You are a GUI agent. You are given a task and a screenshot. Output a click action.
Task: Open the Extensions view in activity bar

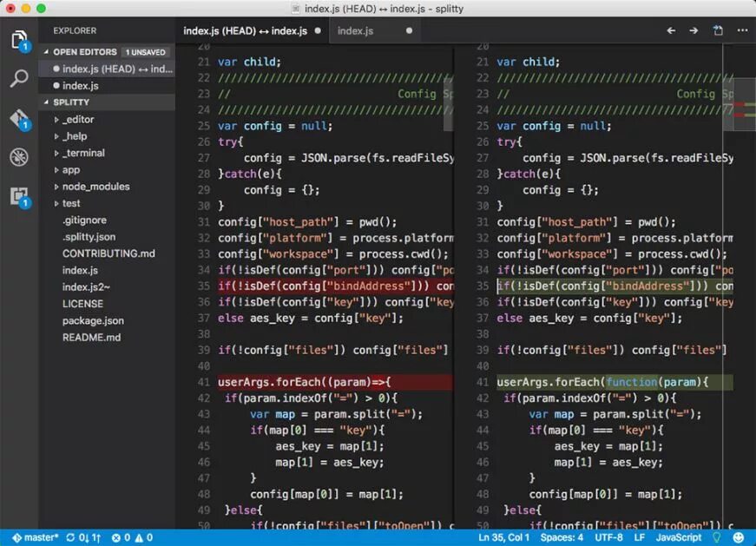(19, 197)
